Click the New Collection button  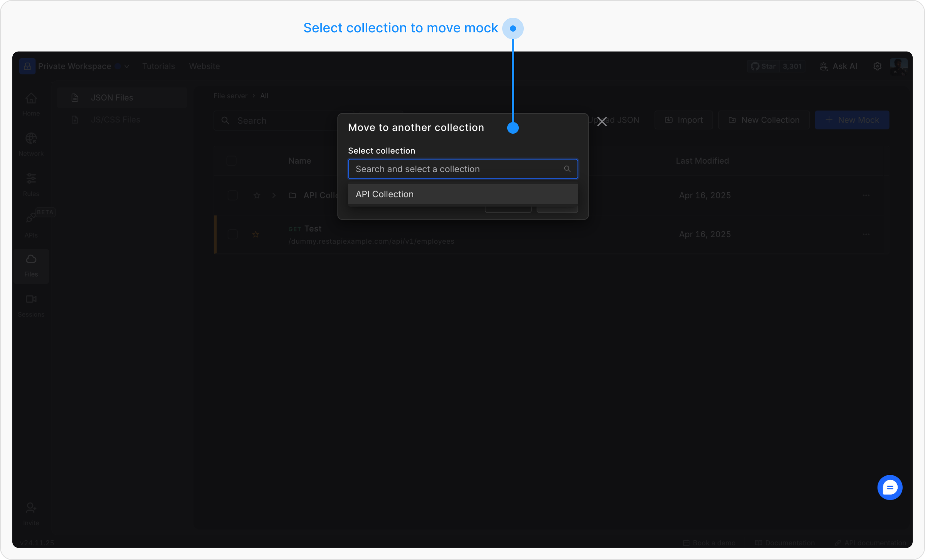click(764, 120)
